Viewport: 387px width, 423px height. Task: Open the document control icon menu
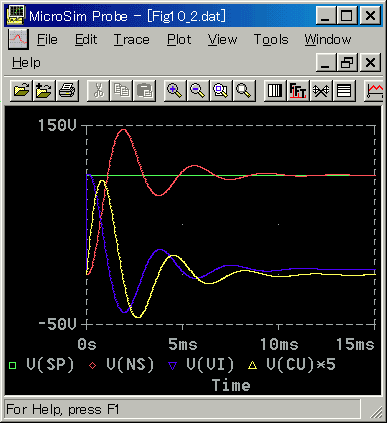tap(18, 39)
